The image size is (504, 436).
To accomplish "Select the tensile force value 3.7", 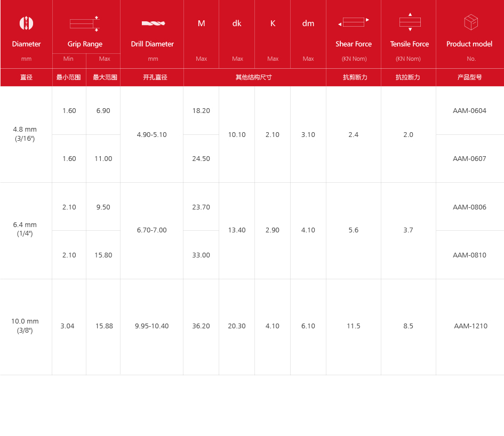I will coord(408,230).
